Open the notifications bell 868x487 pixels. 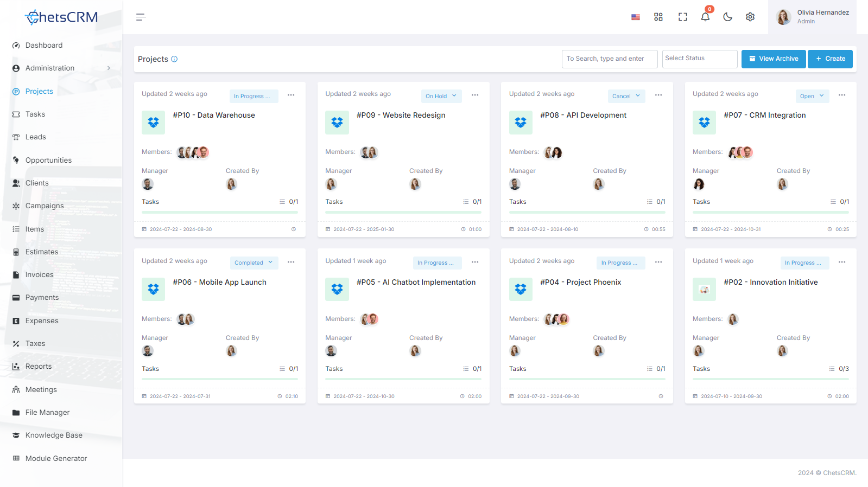point(705,17)
